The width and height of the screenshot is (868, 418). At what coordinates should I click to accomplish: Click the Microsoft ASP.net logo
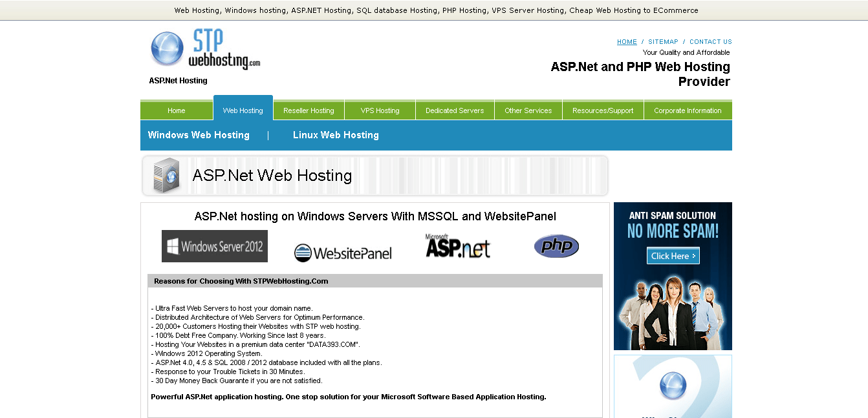click(x=458, y=246)
